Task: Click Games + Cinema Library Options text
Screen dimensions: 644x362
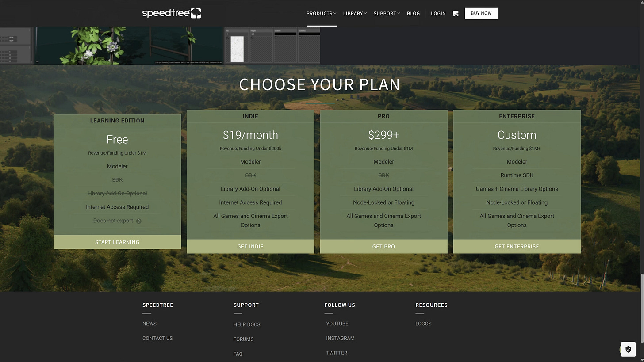Action: coord(517,189)
